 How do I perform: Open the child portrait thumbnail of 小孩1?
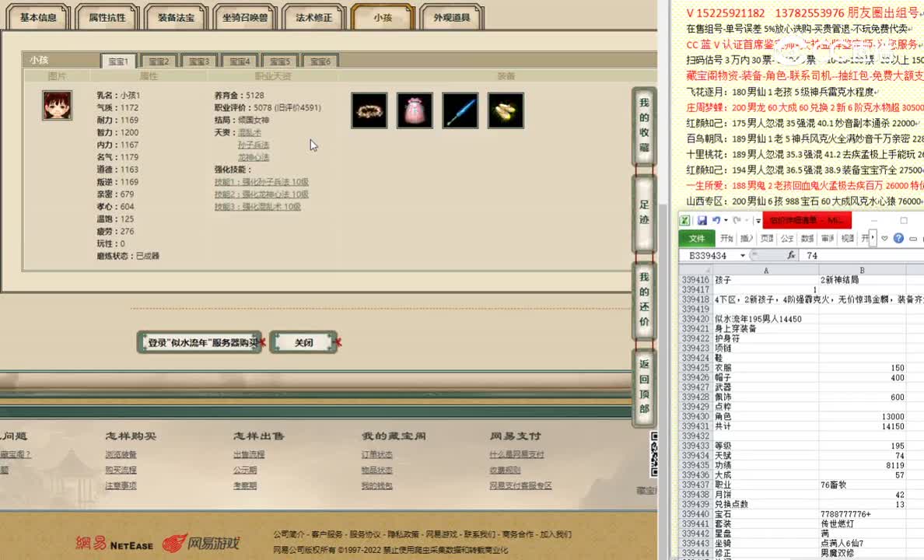[58, 107]
